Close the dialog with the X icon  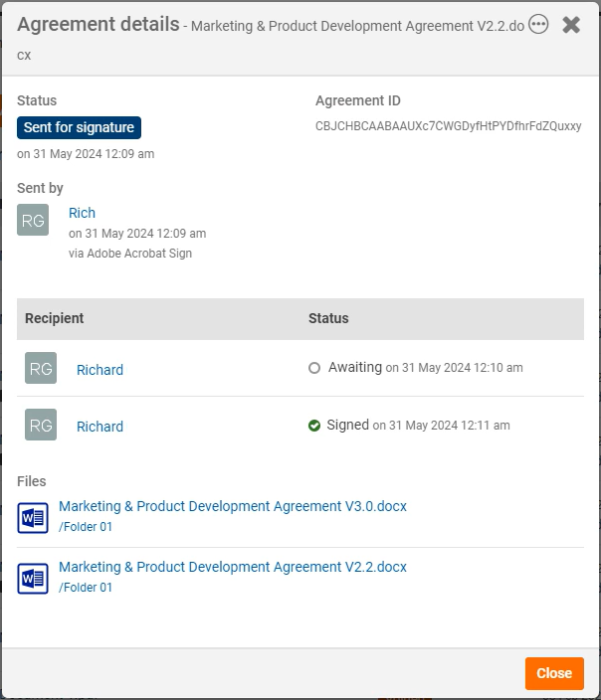coord(571,25)
